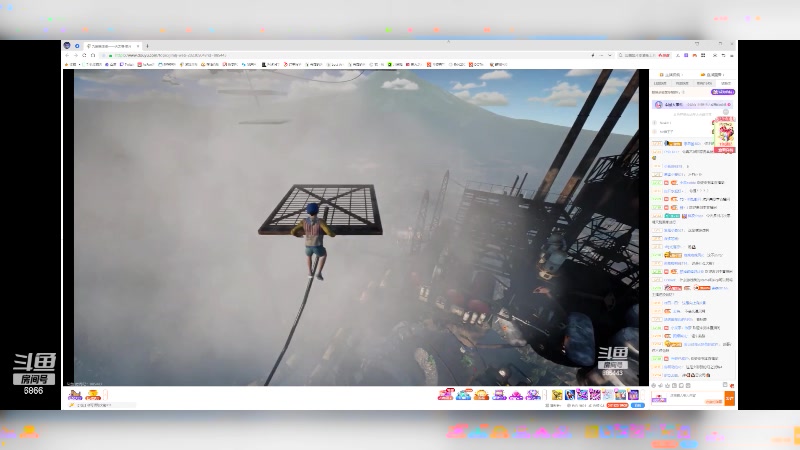The height and width of the screenshot is (450, 800).
Task: Click the blue pill button under gift bar
Action: [x=638, y=405]
